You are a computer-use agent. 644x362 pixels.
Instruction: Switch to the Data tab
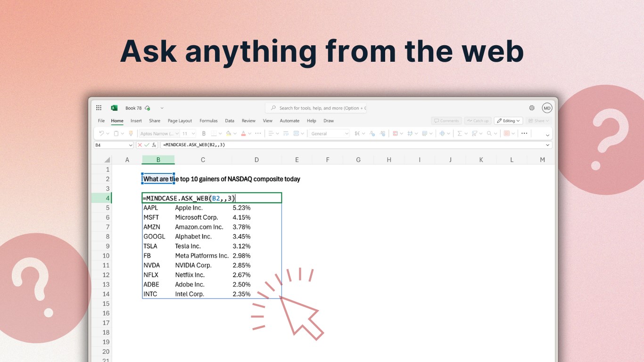pos(230,121)
